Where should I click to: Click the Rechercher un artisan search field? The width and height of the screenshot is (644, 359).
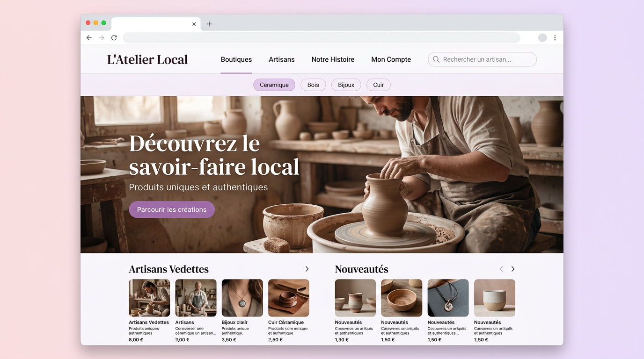(x=482, y=59)
